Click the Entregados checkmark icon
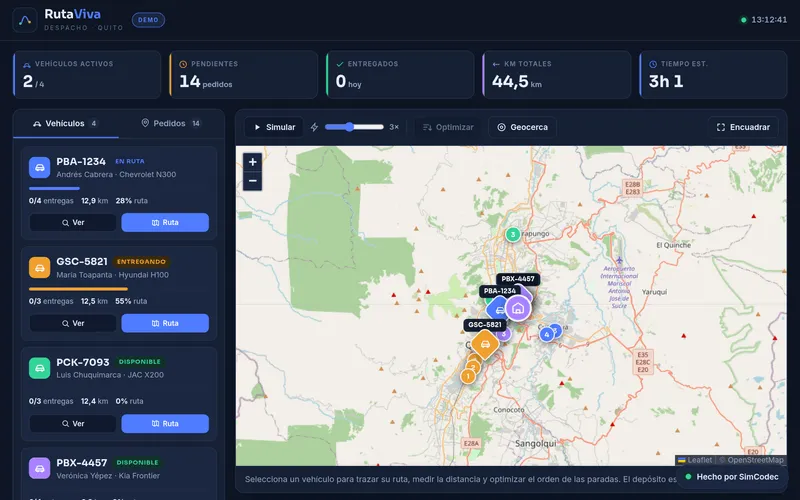The image size is (800, 500). pyautogui.click(x=340, y=64)
